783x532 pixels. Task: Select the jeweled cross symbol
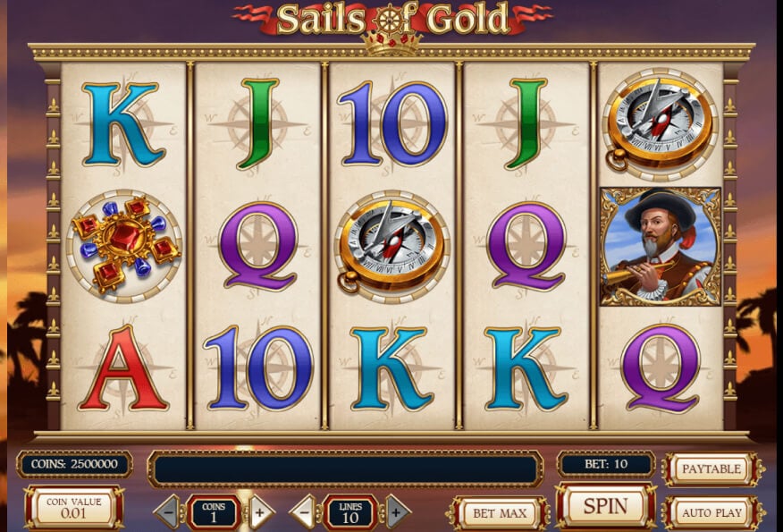pyautogui.click(x=124, y=247)
